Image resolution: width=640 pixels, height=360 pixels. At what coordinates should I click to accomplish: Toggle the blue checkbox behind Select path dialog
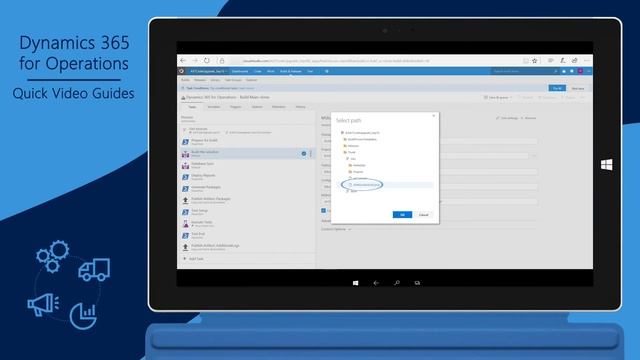324,211
